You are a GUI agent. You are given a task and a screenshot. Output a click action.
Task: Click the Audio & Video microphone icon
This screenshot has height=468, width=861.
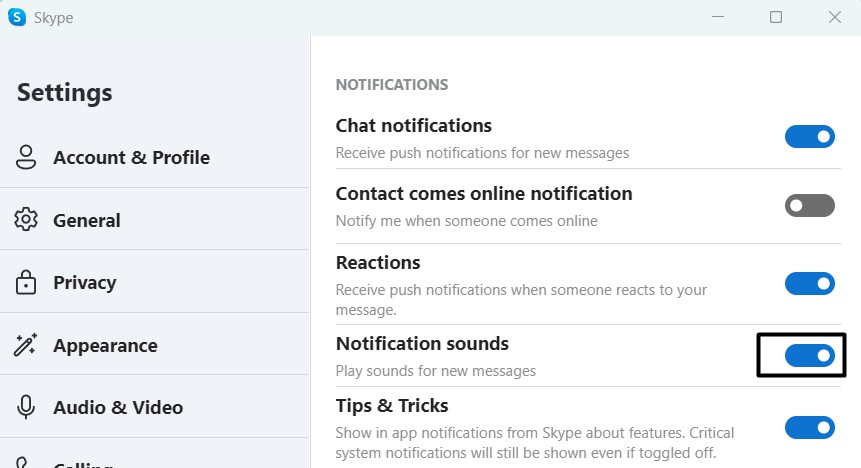pos(26,408)
